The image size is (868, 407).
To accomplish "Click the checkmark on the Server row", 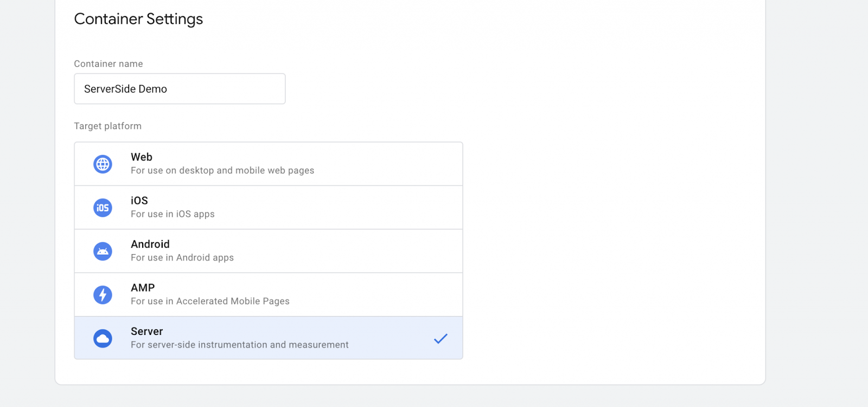I will pyautogui.click(x=441, y=339).
